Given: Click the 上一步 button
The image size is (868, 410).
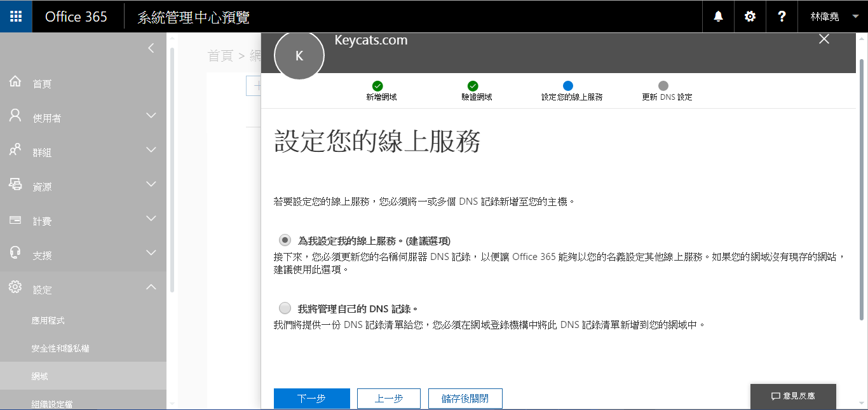Looking at the screenshot, I should (389, 399).
